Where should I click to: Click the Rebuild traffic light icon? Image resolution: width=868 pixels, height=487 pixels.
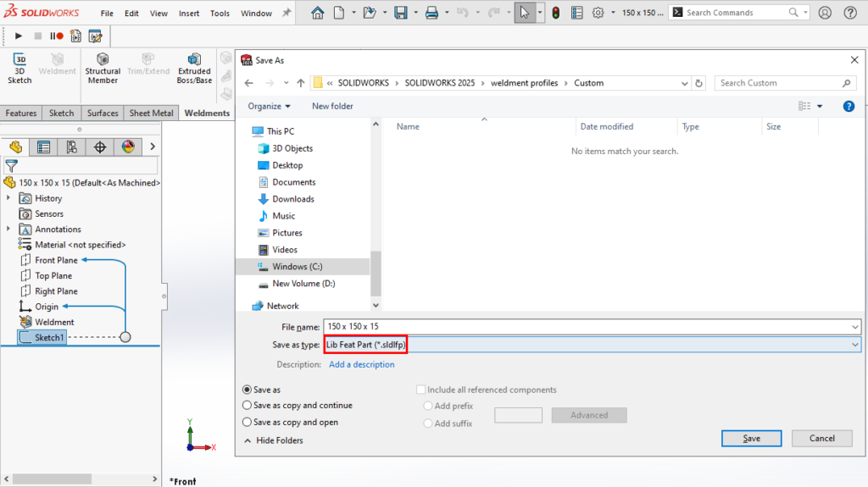point(555,13)
